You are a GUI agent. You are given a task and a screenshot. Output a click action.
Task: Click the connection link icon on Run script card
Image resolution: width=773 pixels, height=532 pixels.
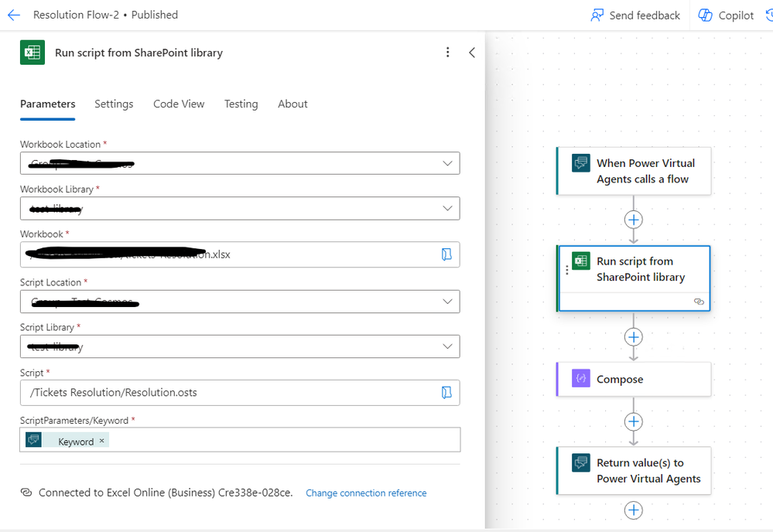point(699,302)
